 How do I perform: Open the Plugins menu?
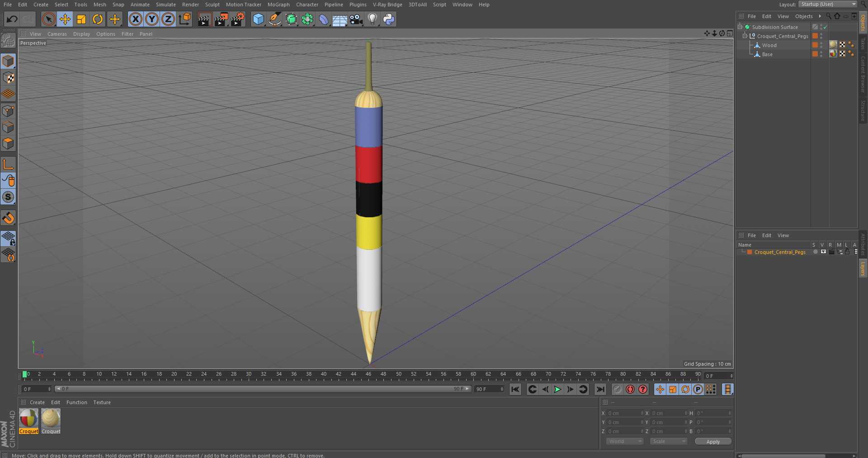[358, 5]
